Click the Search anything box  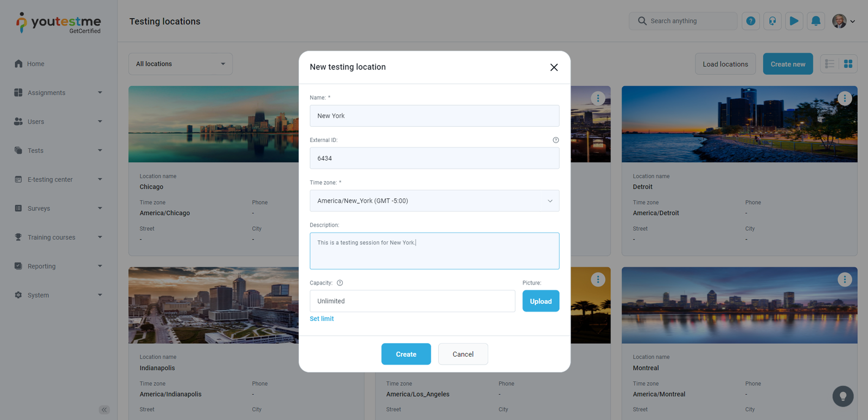tap(683, 21)
